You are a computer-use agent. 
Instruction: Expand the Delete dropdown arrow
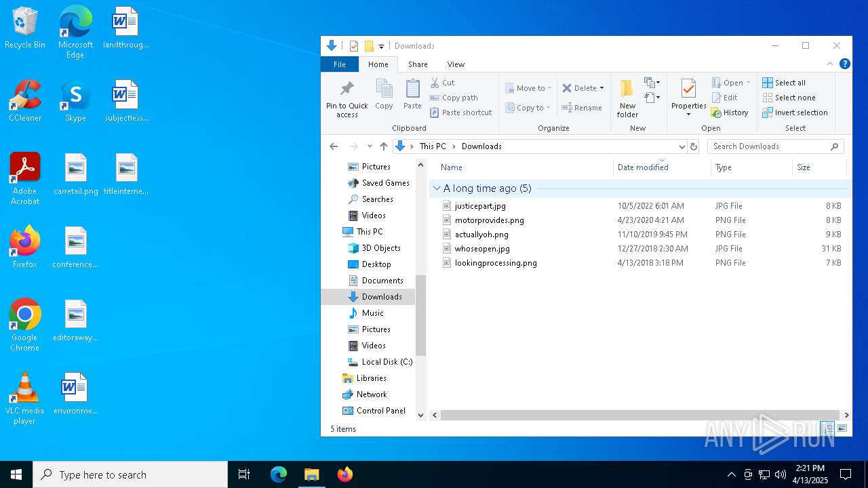(x=601, y=88)
